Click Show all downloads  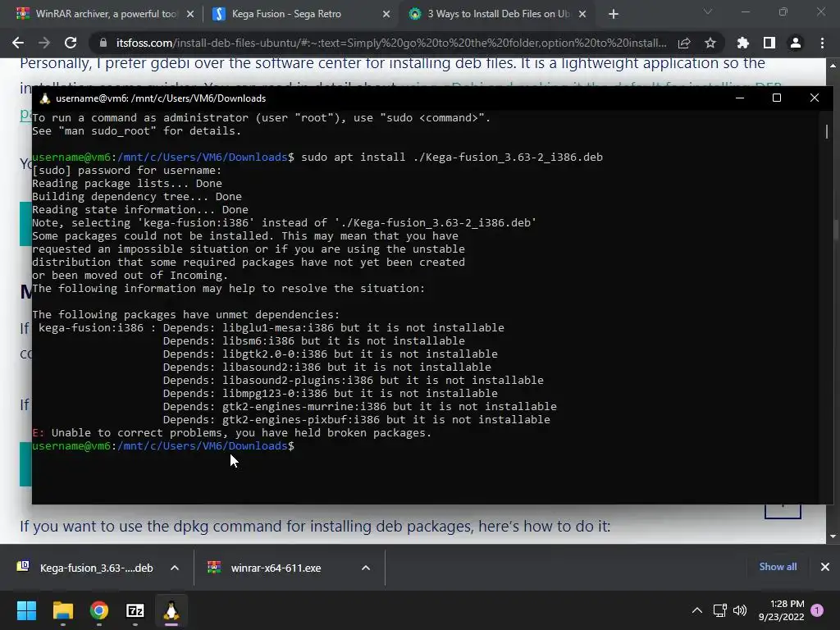coord(778,567)
